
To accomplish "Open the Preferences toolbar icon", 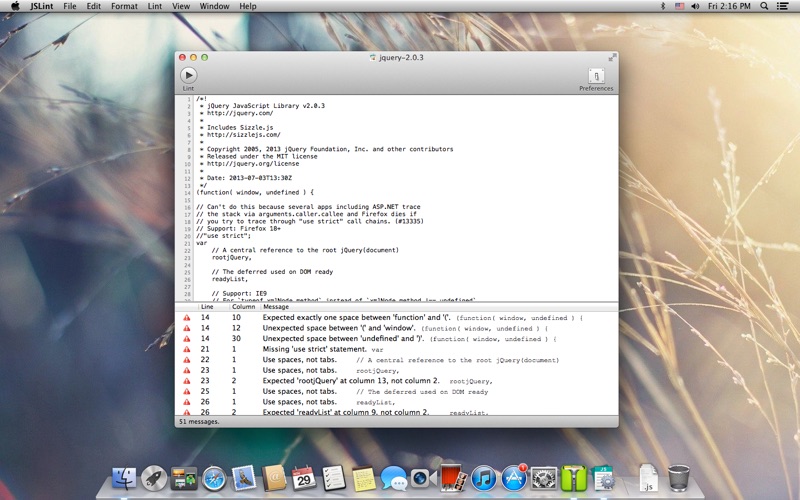I will pos(596,76).
